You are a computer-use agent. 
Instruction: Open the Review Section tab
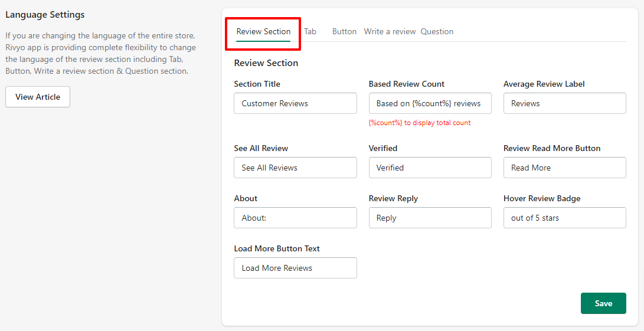click(263, 32)
